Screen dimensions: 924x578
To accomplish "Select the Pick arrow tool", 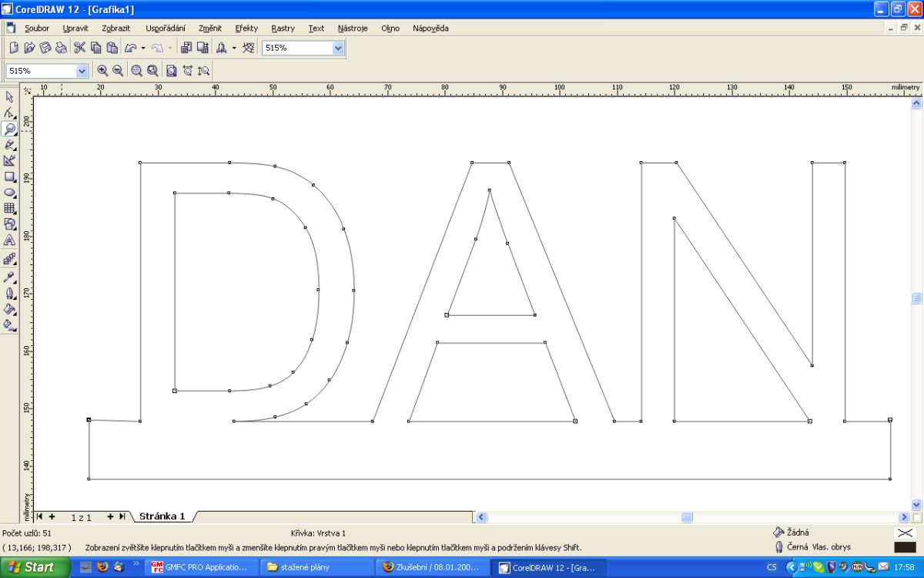I will point(10,97).
